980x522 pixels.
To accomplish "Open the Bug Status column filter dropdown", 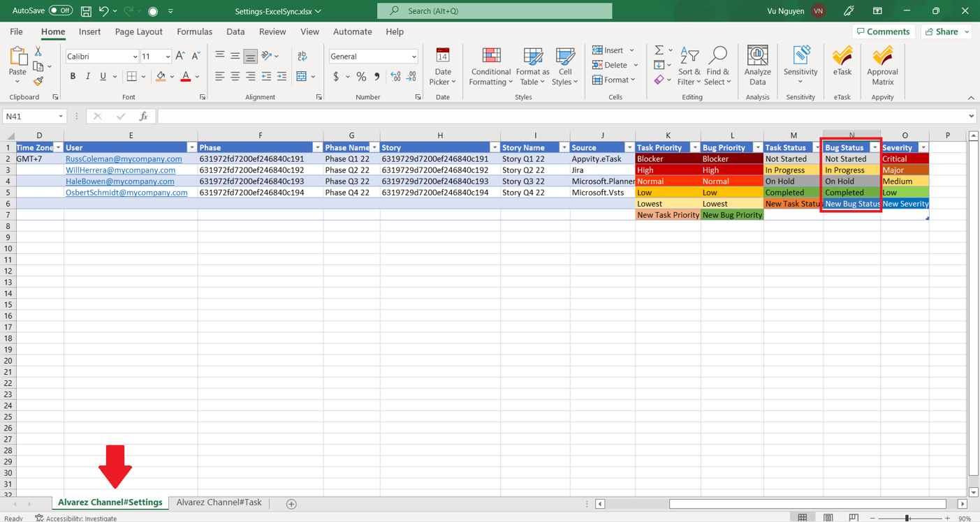I will click(x=874, y=148).
